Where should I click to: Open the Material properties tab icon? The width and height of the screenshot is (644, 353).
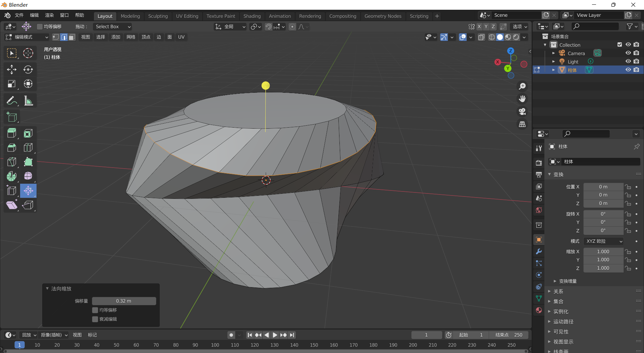539,310
